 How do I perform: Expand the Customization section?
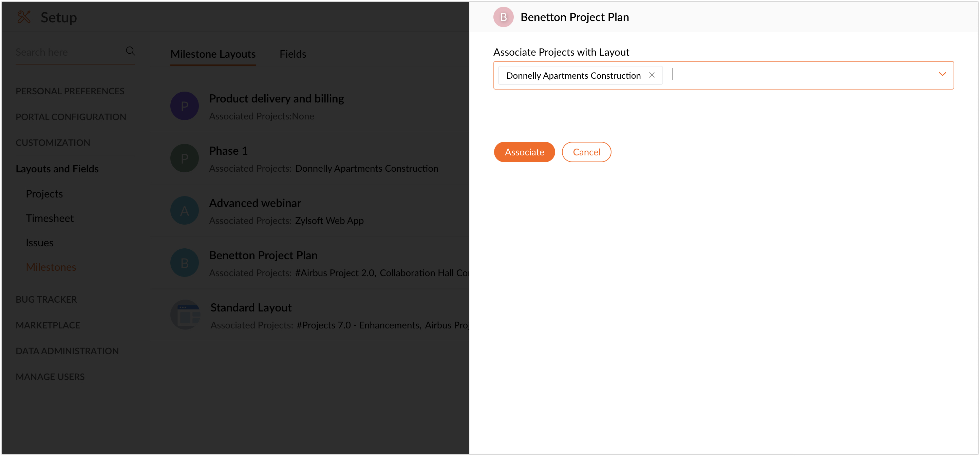pyautogui.click(x=53, y=142)
